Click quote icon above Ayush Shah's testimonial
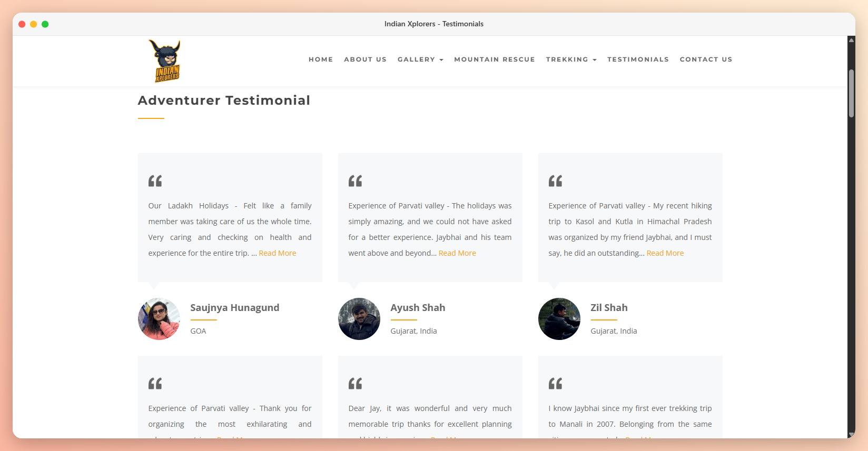 (x=355, y=181)
